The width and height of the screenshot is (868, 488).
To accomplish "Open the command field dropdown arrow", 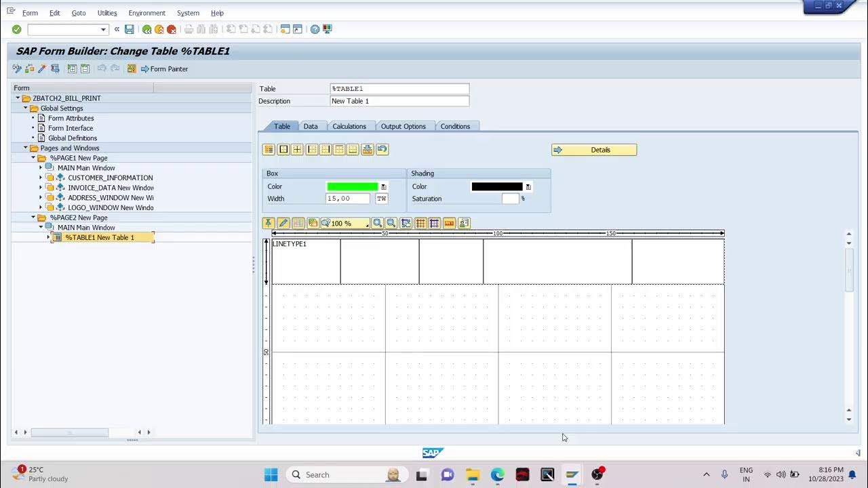I will (103, 29).
